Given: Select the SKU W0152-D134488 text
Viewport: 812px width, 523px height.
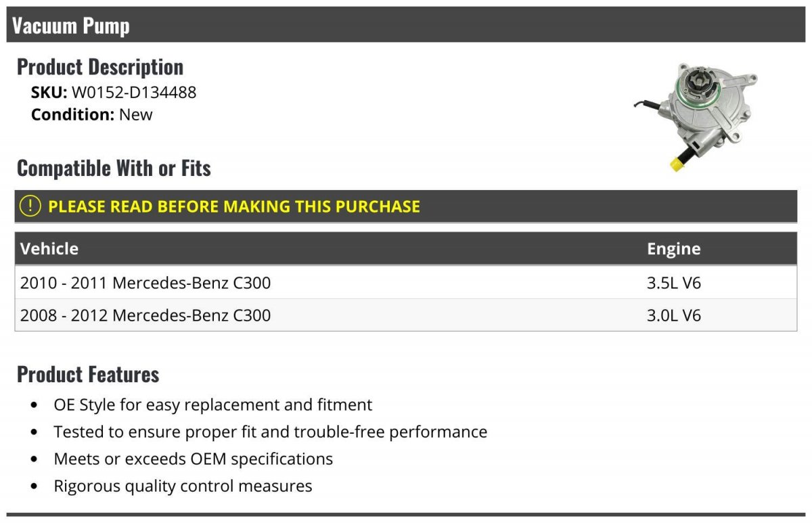Looking at the screenshot, I should 134,92.
